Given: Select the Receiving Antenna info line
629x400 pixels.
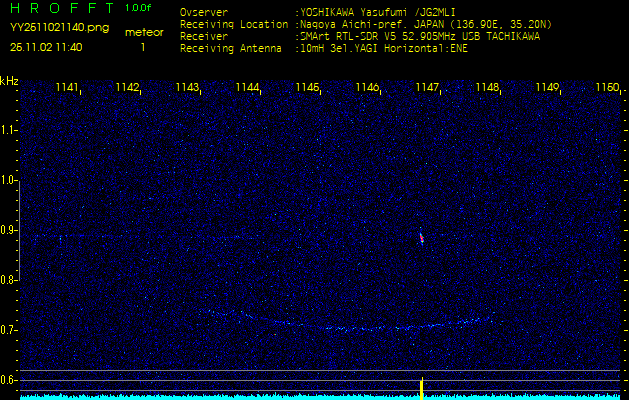Looking at the screenshot, I should click(x=323, y=47).
